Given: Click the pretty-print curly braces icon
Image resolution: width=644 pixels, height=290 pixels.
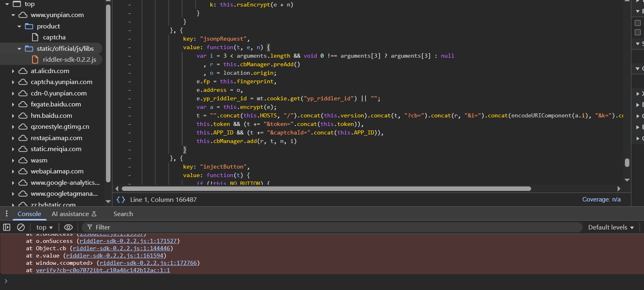Looking at the screenshot, I should [x=121, y=199].
